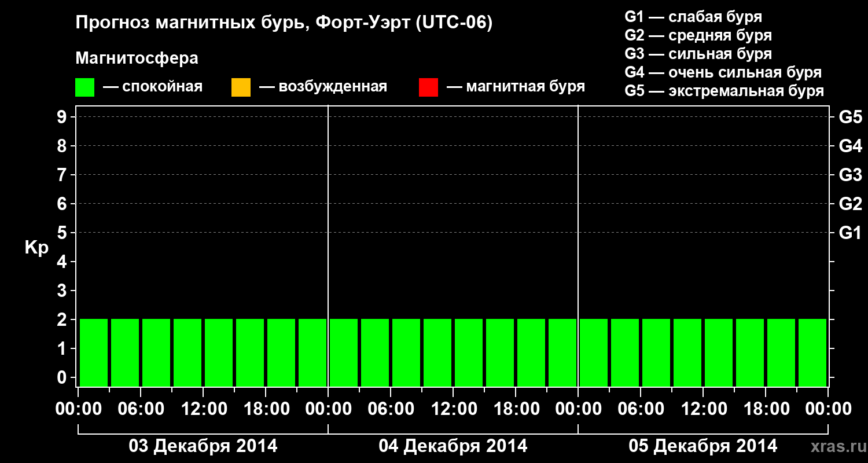Click the red 'магнитная буря' legend swatch
Image resolution: width=868 pixels, height=463 pixels.
pyautogui.click(x=428, y=87)
